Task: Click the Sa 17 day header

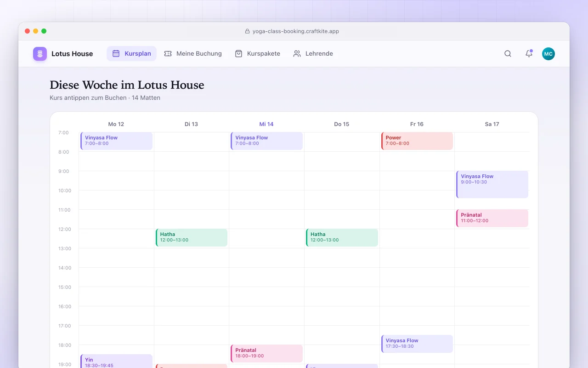Action: [492, 124]
